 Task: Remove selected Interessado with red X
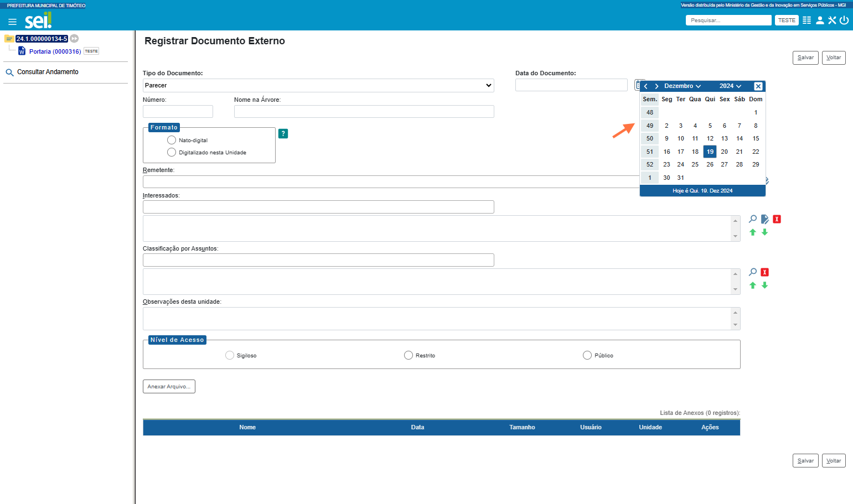point(777,219)
